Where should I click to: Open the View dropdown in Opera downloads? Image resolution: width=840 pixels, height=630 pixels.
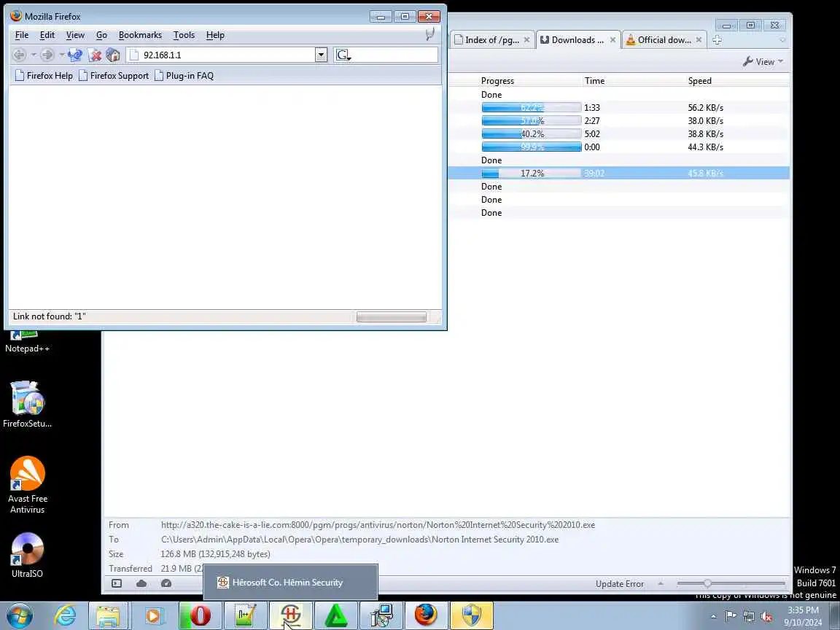(x=763, y=61)
